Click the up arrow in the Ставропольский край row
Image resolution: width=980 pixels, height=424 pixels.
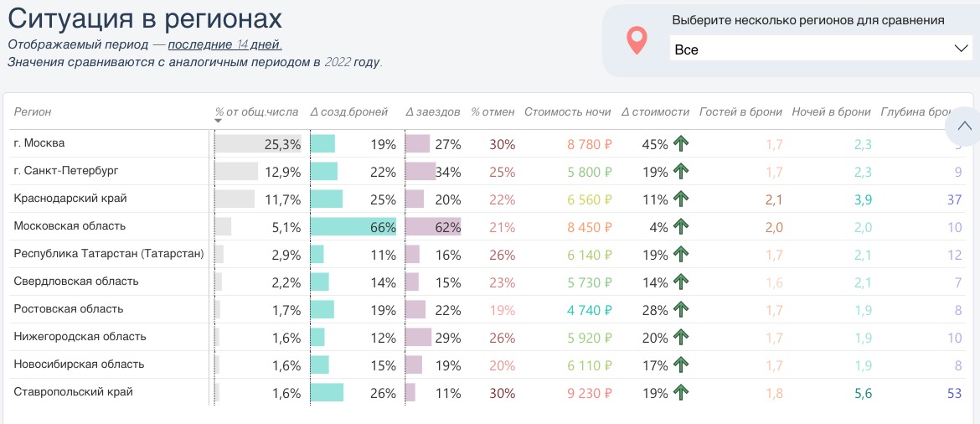[x=681, y=392]
